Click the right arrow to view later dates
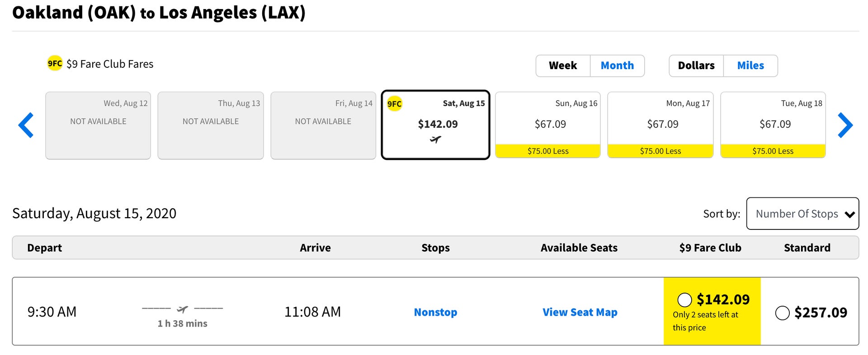This screenshot has height=355, width=868. click(x=845, y=125)
